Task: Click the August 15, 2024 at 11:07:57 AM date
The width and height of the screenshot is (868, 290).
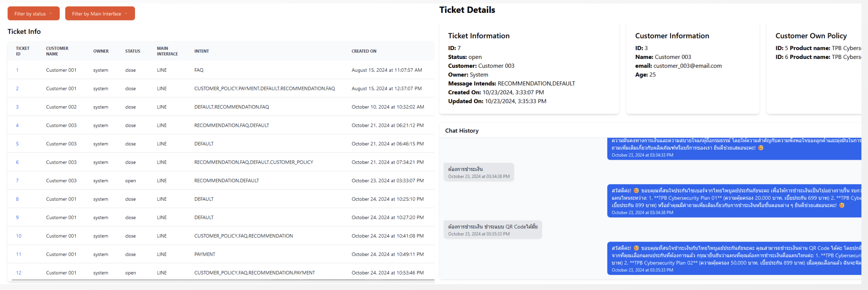Action: click(x=386, y=70)
